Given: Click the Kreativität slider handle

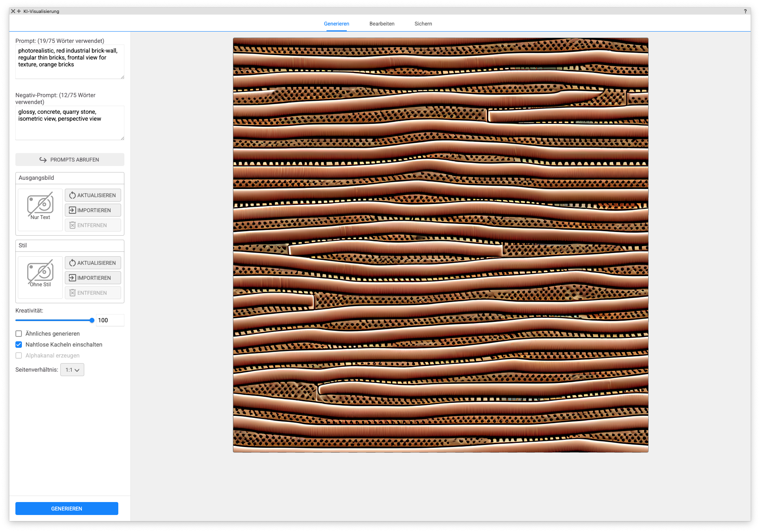Looking at the screenshot, I should pos(92,320).
